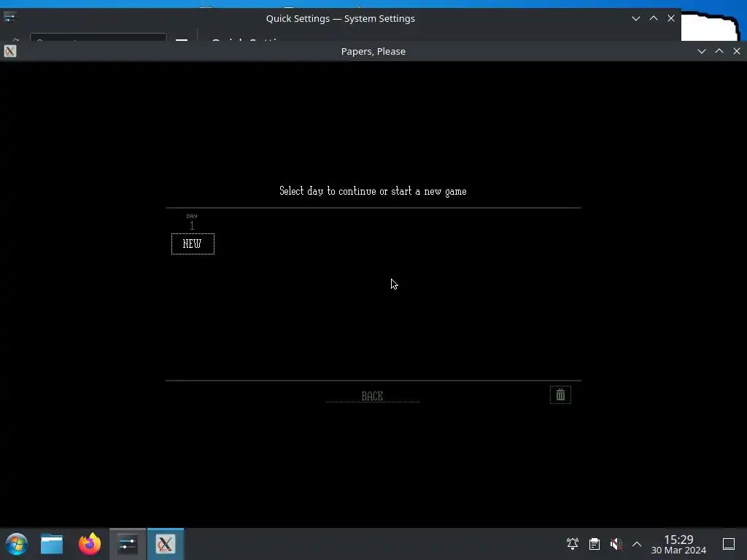Expand hidden system tray icons arrow
747x560 pixels.
click(x=636, y=544)
